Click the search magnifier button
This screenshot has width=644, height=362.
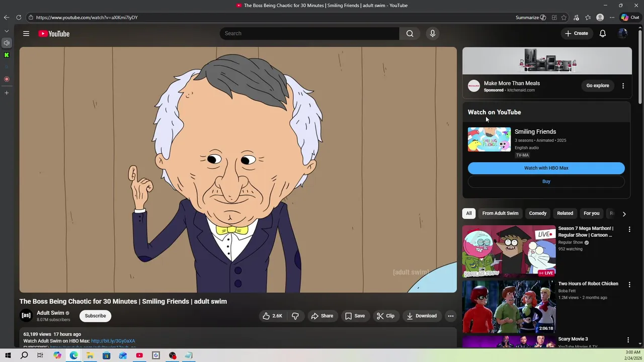(x=410, y=34)
